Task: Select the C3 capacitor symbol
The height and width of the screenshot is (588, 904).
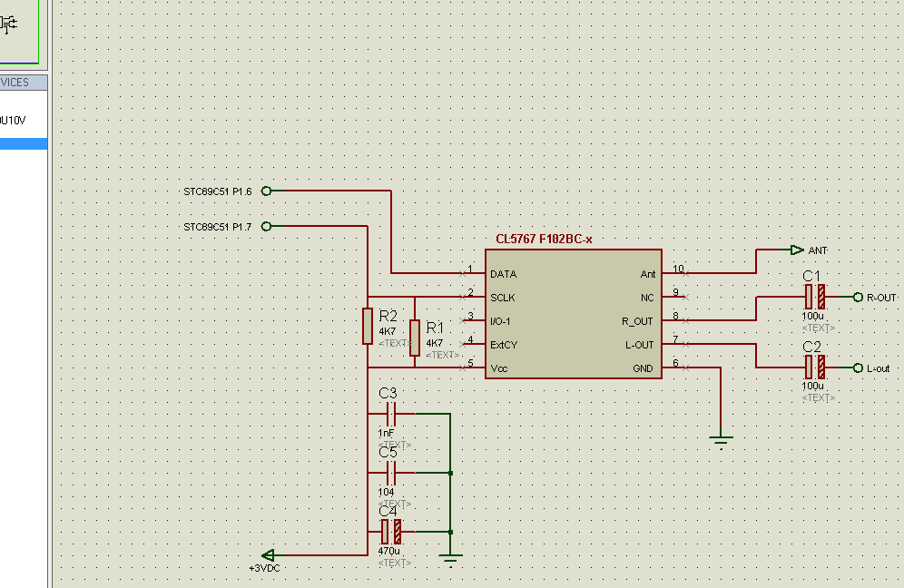Action: coord(391,414)
